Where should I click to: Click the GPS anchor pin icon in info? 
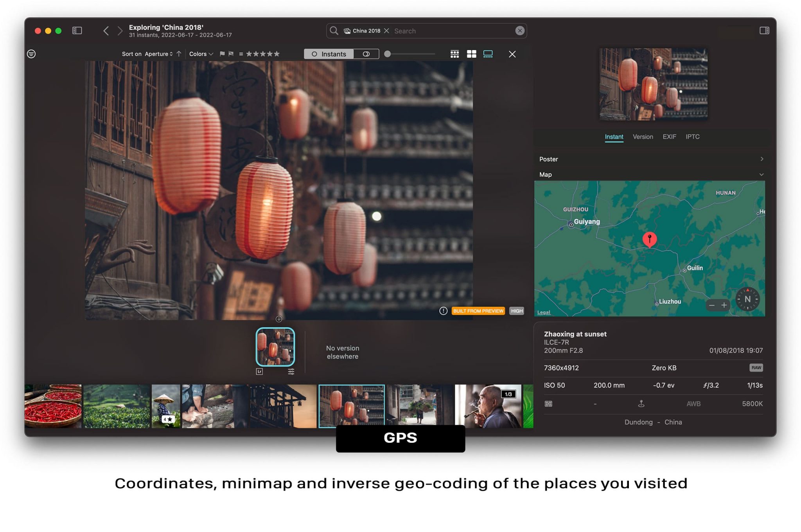pos(641,404)
